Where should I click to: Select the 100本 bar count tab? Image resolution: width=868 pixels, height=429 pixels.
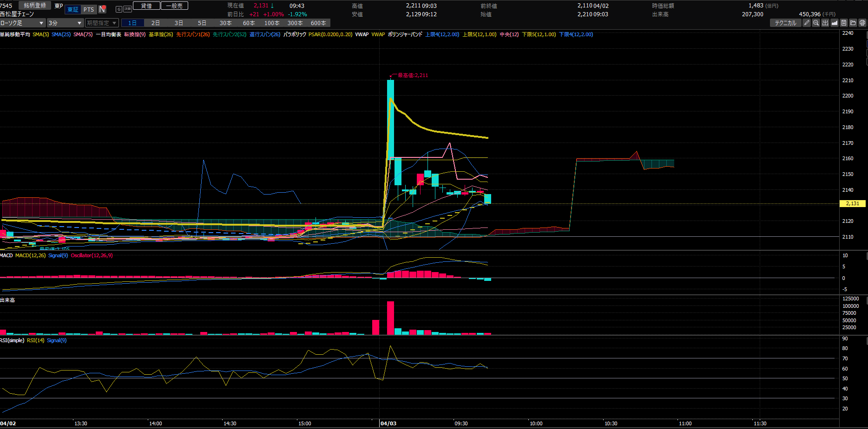272,23
